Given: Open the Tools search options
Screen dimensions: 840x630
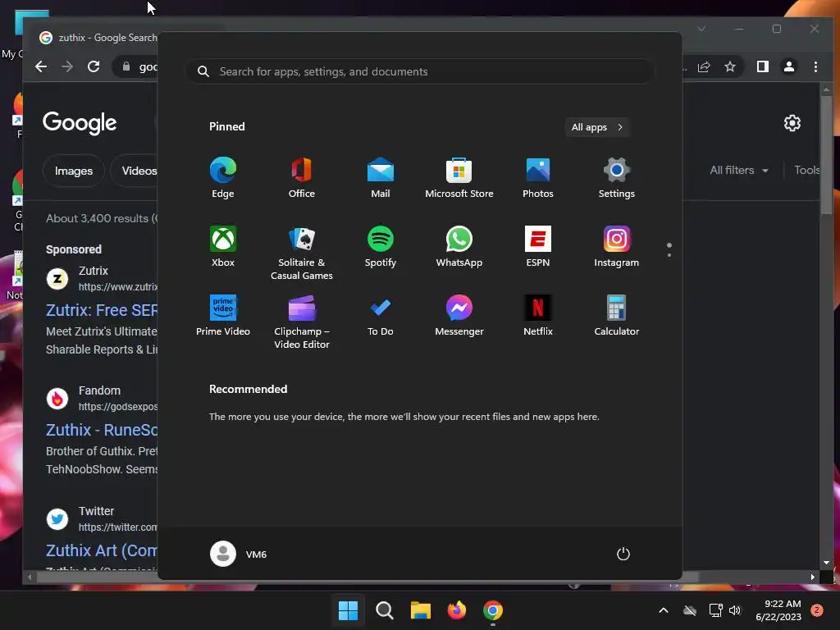Looking at the screenshot, I should pyautogui.click(x=807, y=171).
